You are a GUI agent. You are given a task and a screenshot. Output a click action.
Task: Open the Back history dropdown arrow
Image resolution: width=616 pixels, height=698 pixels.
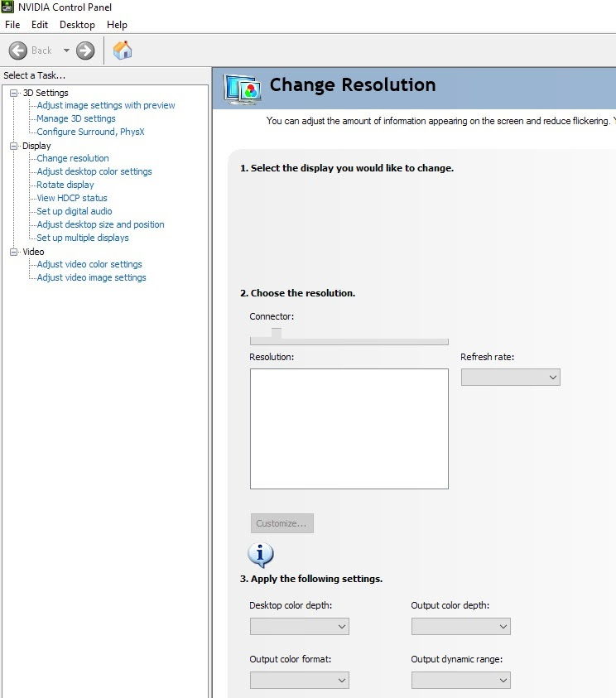(66, 51)
